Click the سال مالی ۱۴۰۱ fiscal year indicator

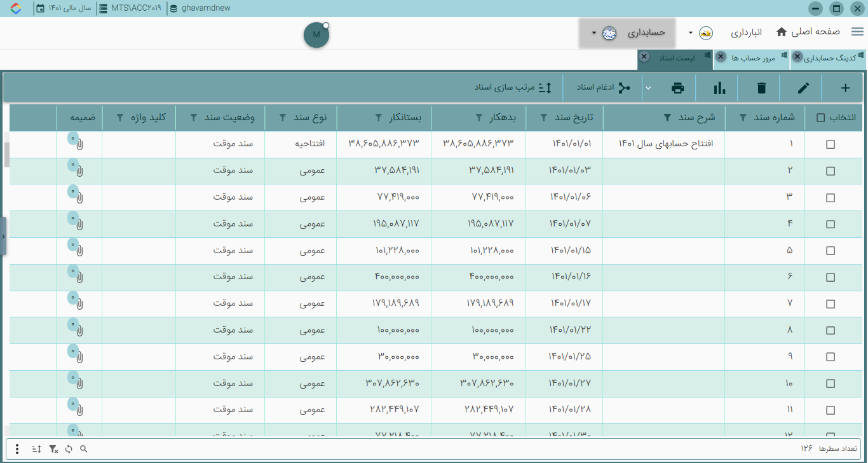tap(64, 8)
